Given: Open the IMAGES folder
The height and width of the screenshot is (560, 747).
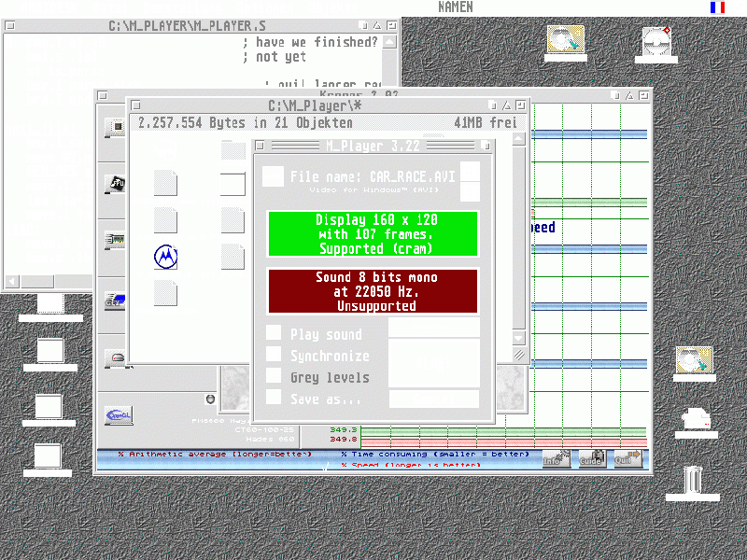Looking at the screenshot, I should (x=233, y=147).
